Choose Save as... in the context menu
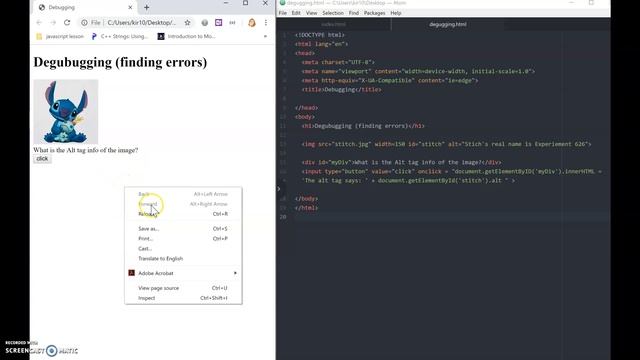This screenshot has height=360, width=640. tap(183, 229)
